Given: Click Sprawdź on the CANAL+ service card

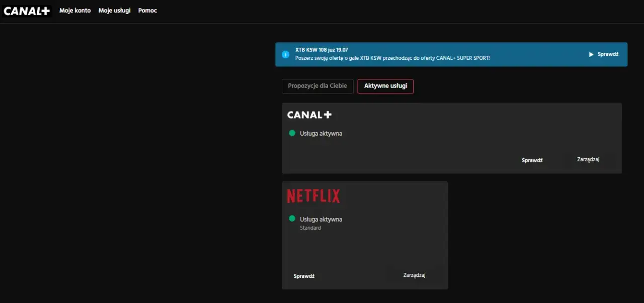Looking at the screenshot, I should click(x=532, y=160).
